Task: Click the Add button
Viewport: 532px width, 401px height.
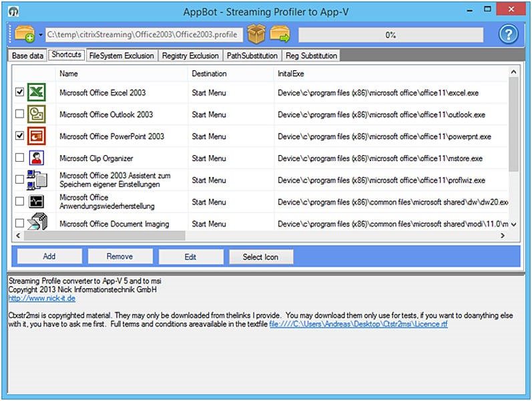Action: 49,257
